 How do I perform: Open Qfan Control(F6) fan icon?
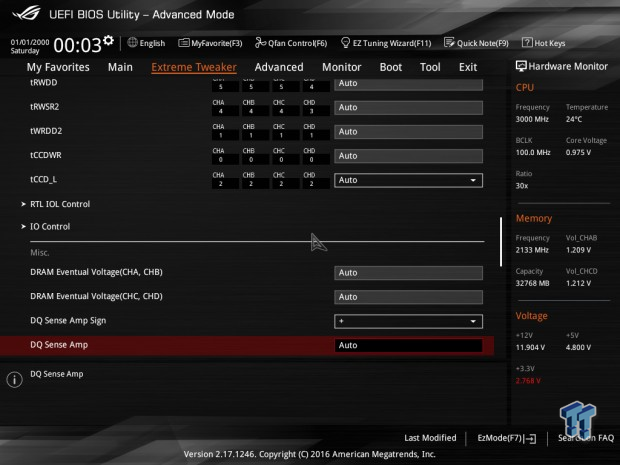click(x=260, y=42)
